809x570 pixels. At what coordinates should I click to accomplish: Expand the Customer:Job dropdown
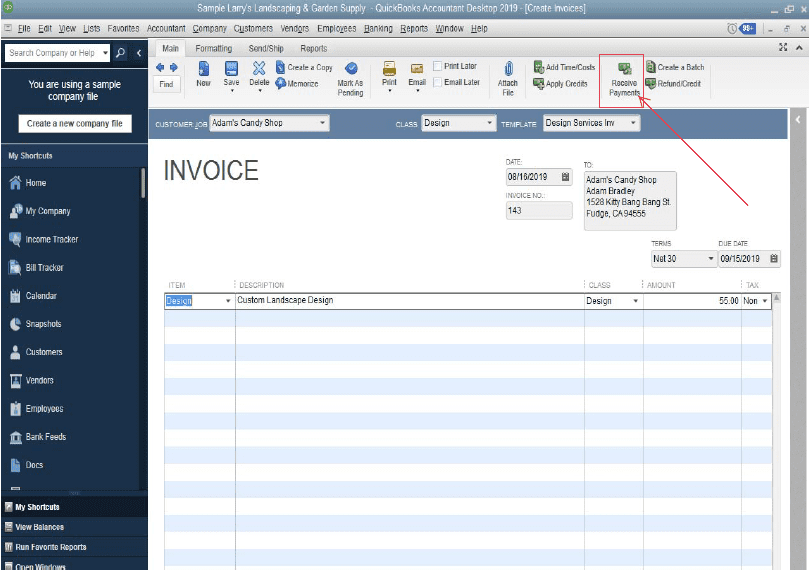(x=322, y=123)
